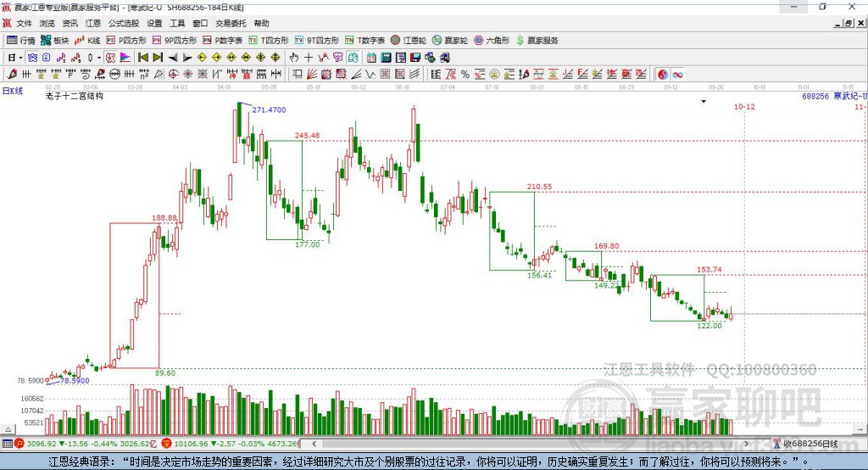Open the 江恩 menu
Screen dimensions: 868x470
pyautogui.click(x=93, y=23)
